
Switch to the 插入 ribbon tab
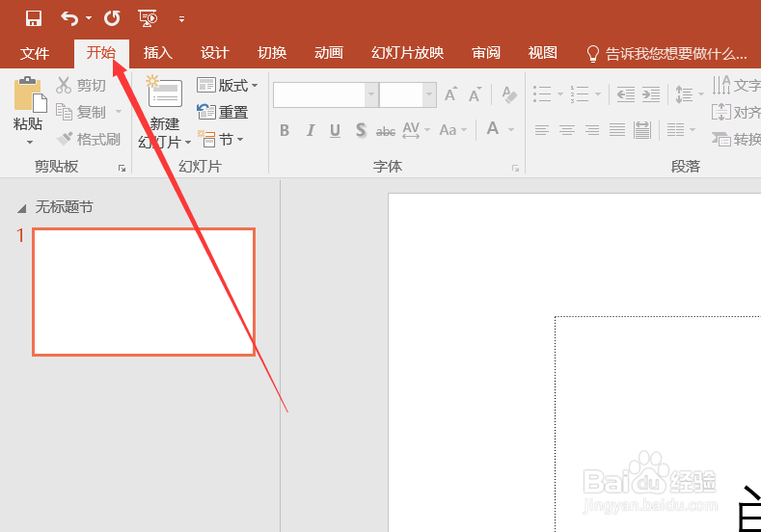click(158, 53)
